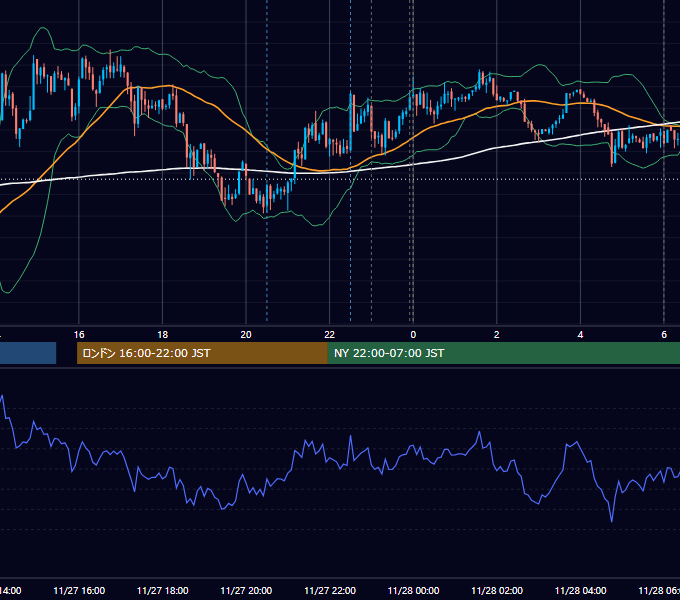Click the blue session bar left of ロンドン
Screen dimensions: 680x600
(28, 353)
